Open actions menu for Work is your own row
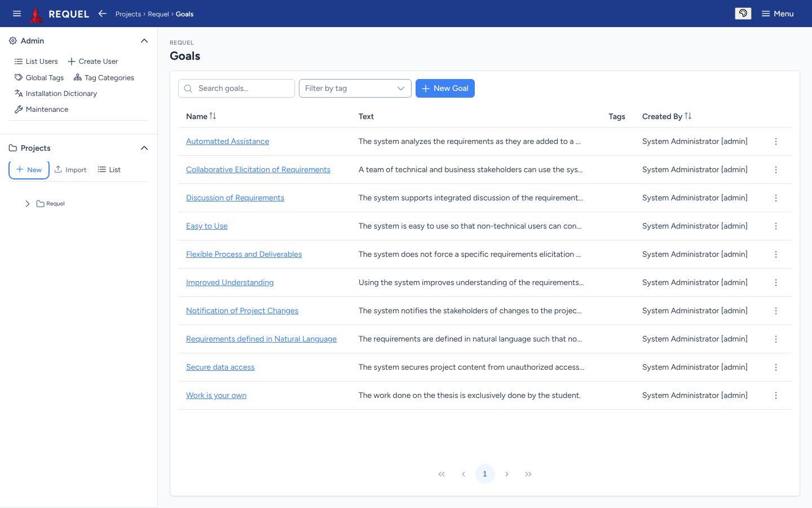Screen dimensions: 812x508 pos(776,396)
